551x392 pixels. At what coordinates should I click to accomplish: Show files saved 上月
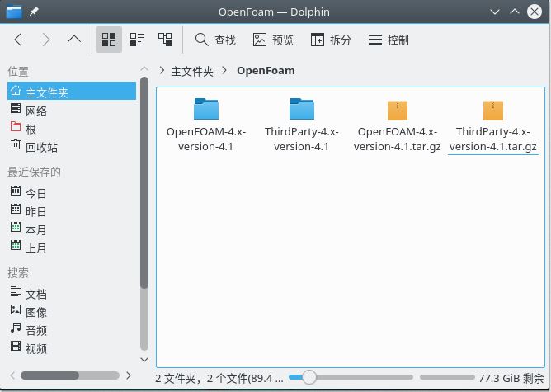[72, 248]
